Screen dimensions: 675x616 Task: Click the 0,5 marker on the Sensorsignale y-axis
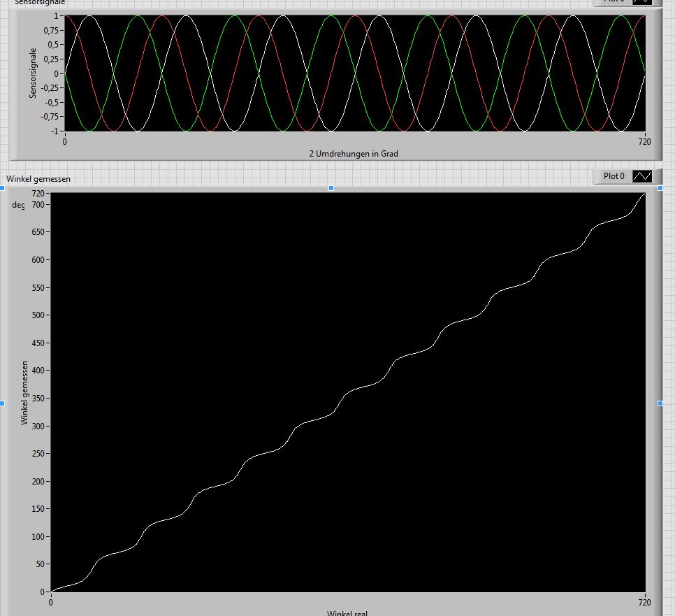point(53,45)
